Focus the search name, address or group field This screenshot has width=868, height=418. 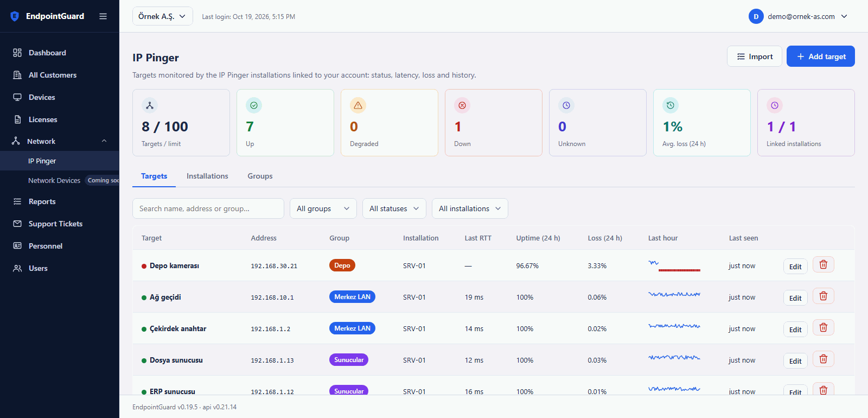point(208,208)
